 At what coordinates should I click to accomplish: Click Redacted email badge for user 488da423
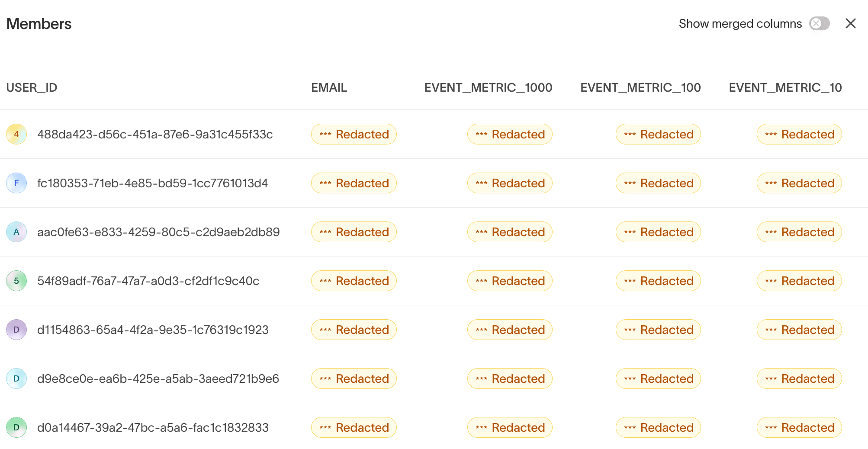pyautogui.click(x=354, y=134)
